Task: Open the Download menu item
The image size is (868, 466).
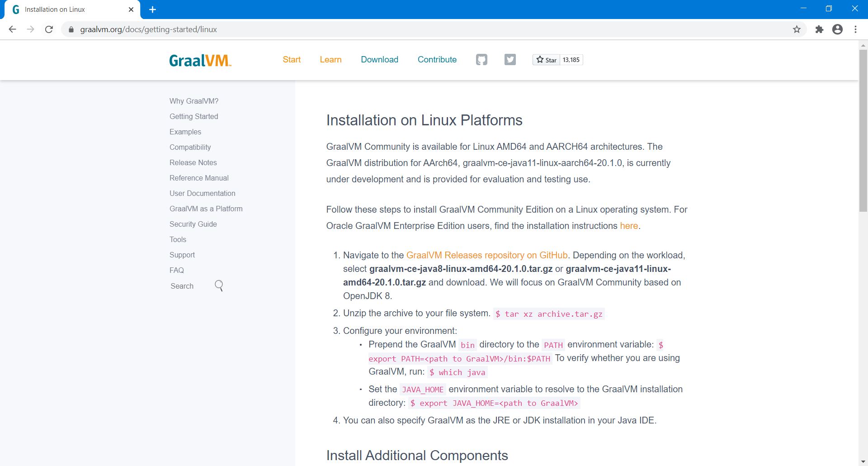Action: (379, 60)
